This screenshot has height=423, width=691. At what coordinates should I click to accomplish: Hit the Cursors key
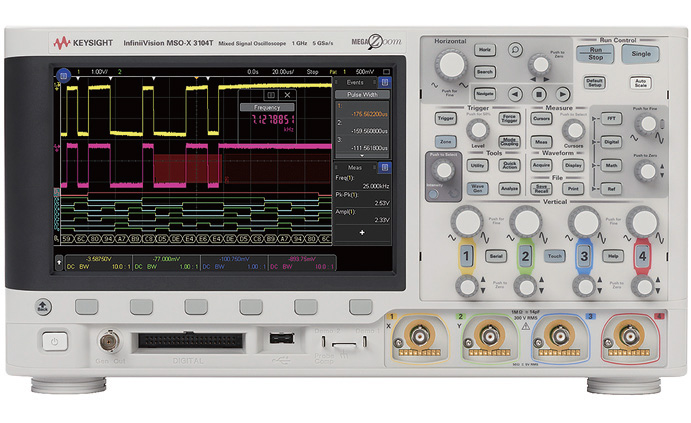[541, 119]
